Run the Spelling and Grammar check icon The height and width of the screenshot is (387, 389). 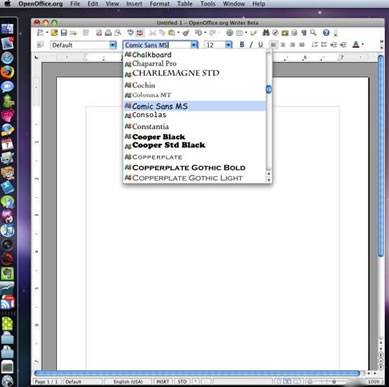click(130, 33)
